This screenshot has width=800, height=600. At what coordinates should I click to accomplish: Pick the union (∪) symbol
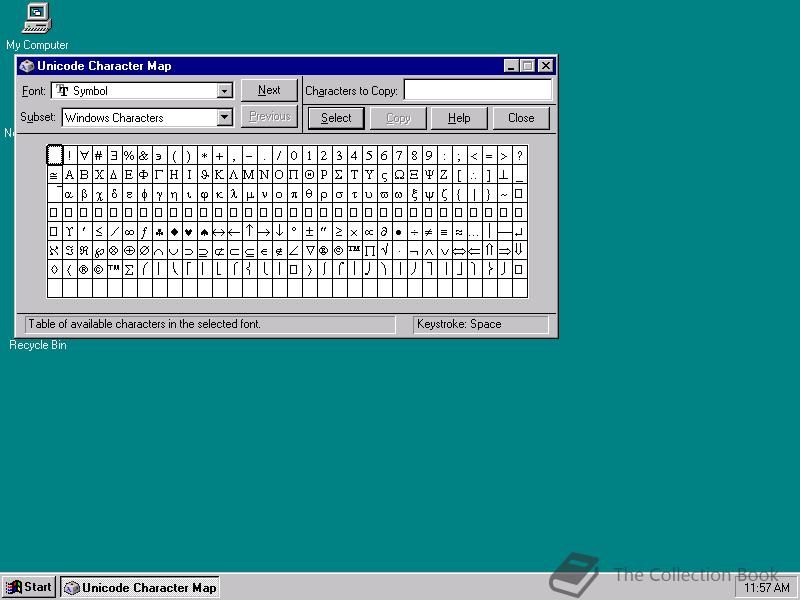(174, 251)
